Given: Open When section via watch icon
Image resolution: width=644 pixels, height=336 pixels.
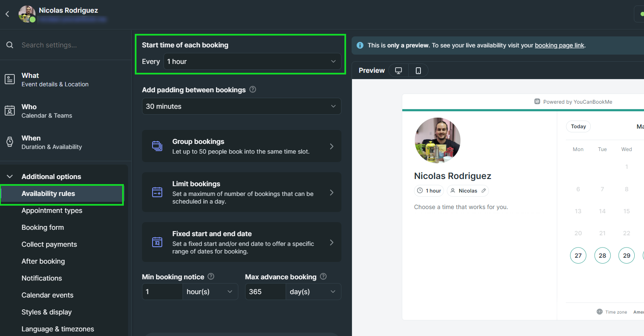Looking at the screenshot, I should pos(10,142).
